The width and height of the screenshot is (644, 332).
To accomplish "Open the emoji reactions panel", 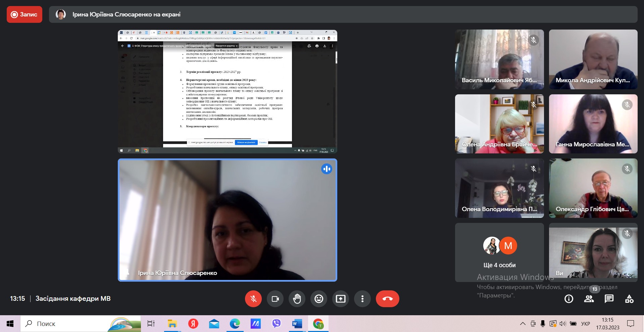I will pyautogui.click(x=319, y=299).
